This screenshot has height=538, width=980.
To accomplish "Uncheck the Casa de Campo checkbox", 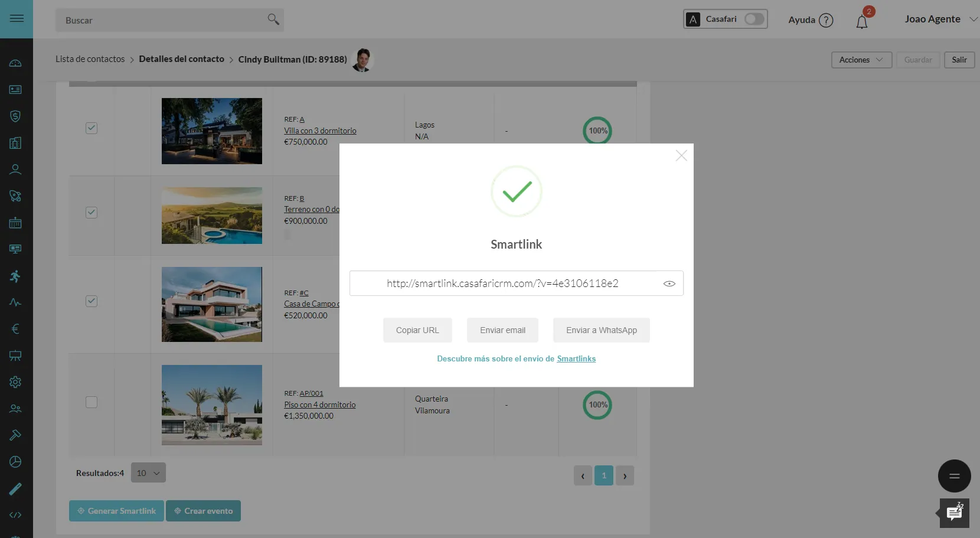I will click(92, 301).
